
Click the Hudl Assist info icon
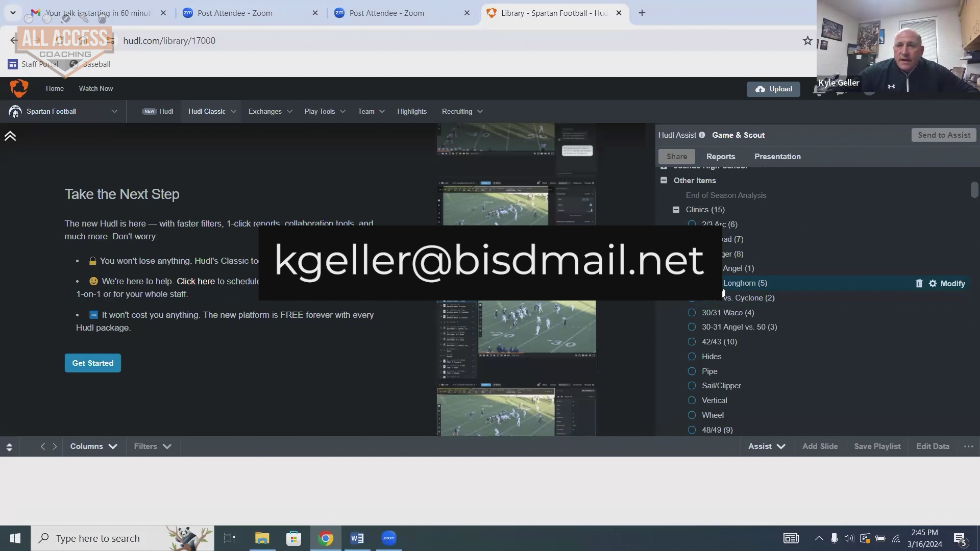coord(702,135)
